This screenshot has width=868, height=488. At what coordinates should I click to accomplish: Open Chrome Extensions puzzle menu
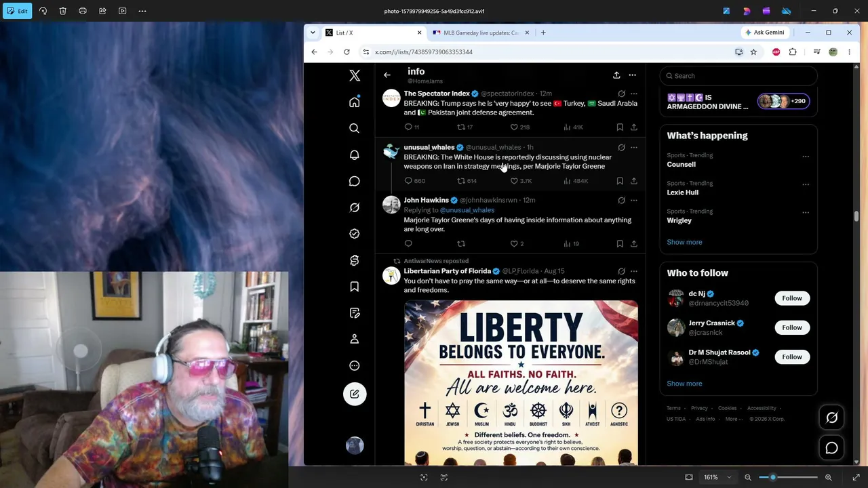[793, 52]
